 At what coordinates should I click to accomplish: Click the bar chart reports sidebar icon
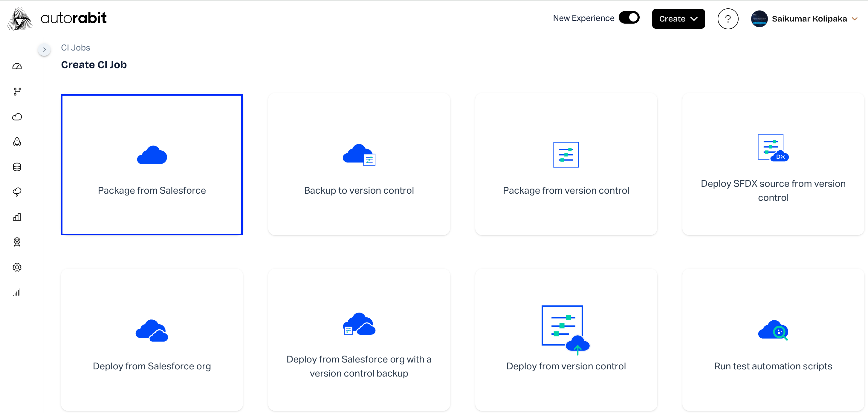[x=17, y=217]
